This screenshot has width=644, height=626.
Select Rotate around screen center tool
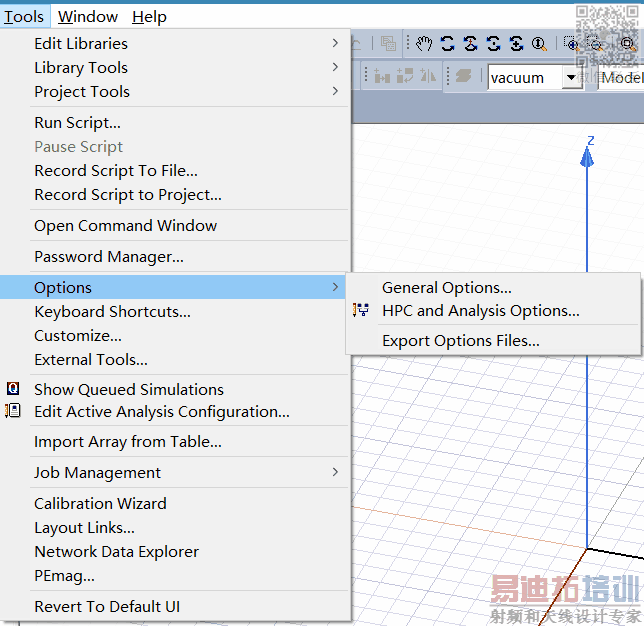pyautogui.click(x=493, y=43)
